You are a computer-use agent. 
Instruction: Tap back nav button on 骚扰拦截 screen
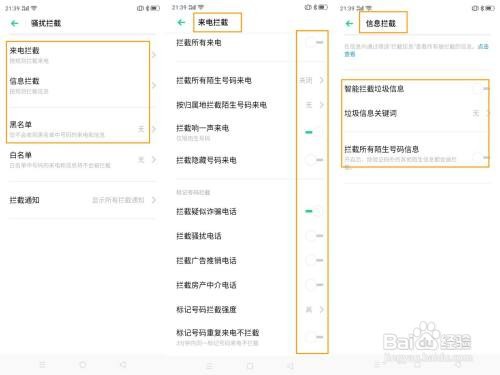(123, 365)
